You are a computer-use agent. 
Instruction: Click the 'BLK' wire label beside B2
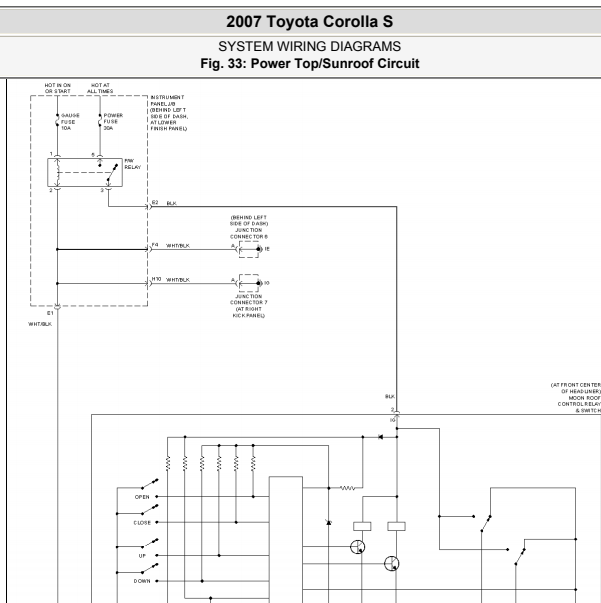[x=171, y=203]
